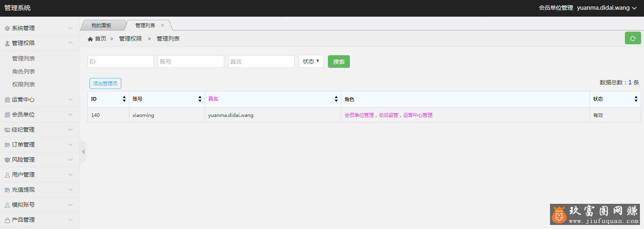644x229 pixels.
Task: Click the icon beside 订单管理
Action: click(x=7, y=145)
